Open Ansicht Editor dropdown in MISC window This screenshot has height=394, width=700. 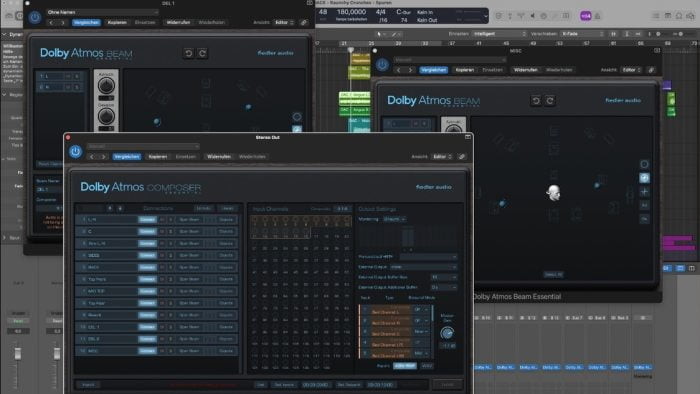pos(632,70)
